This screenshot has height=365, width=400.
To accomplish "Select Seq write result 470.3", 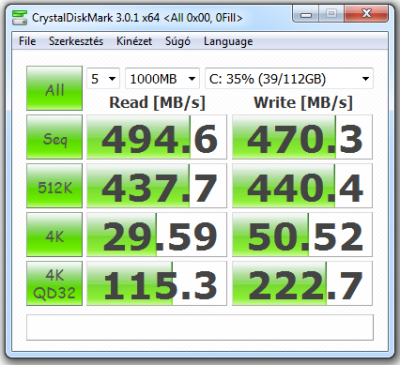I will [x=302, y=137].
